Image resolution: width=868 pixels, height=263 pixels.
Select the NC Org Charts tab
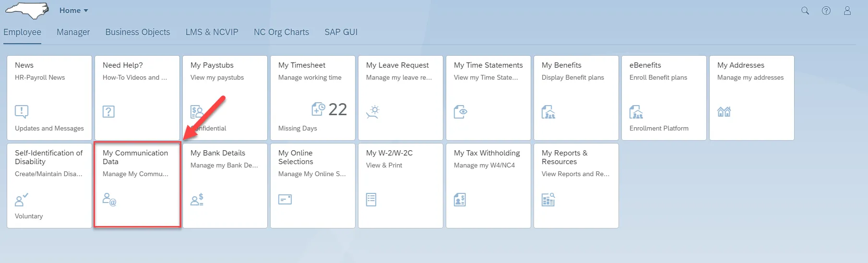[x=281, y=32]
